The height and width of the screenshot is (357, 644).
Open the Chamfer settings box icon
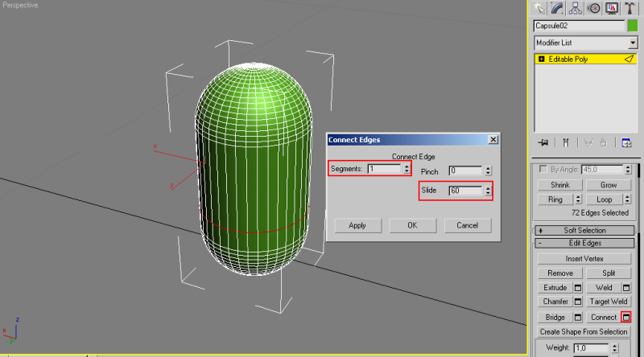click(578, 302)
